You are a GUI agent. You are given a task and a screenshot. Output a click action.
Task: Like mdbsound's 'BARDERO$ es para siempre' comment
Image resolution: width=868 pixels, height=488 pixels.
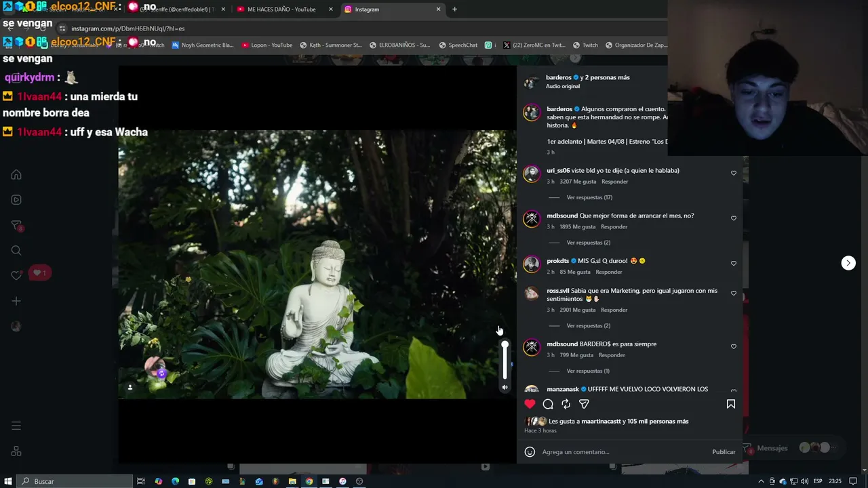(x=734, y=346)
